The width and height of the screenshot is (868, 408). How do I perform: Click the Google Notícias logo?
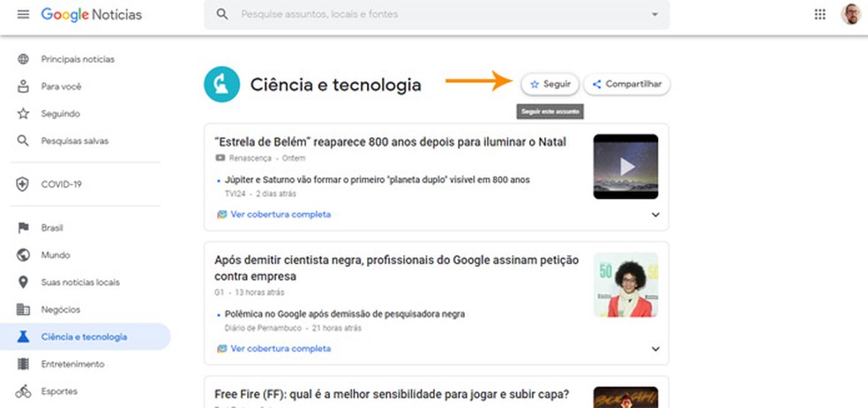92,15
